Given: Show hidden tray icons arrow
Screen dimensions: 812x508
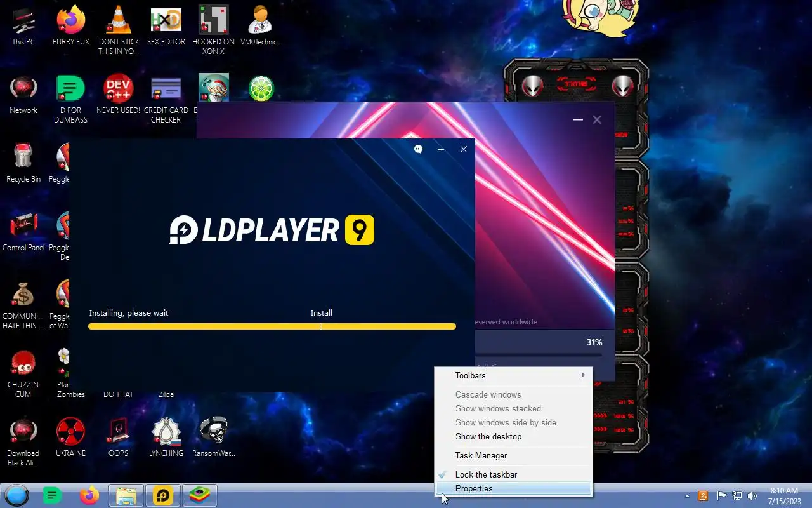Looking at the screenshot, I should pyautogui.click(x=687, y=496).
